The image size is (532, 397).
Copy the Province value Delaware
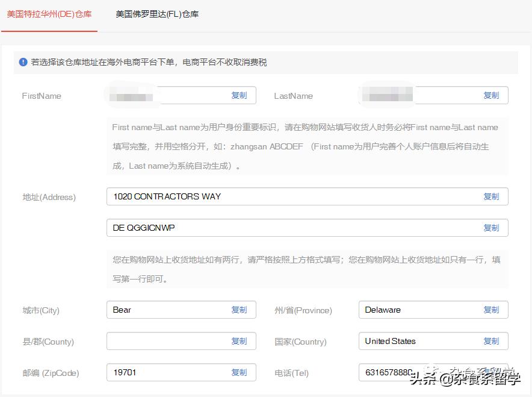click(492, 310)
